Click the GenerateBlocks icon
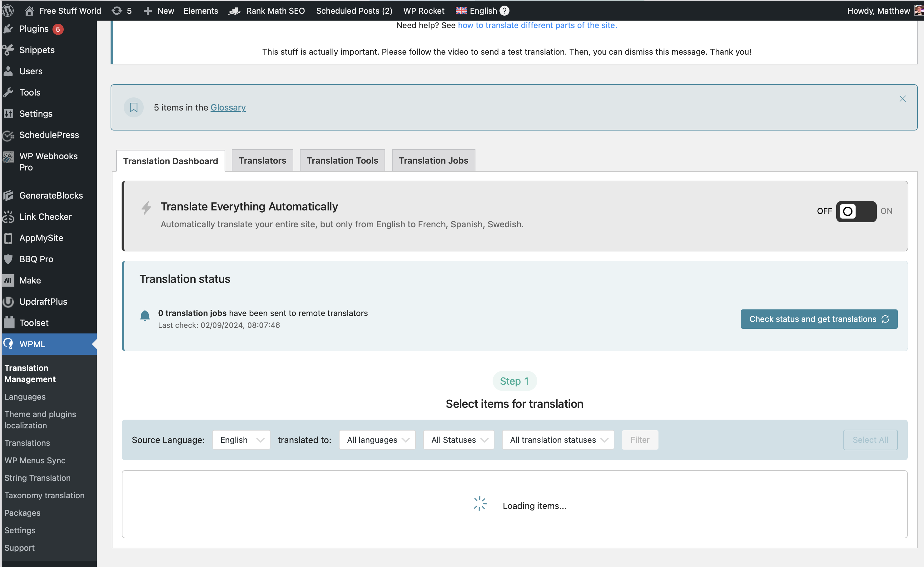 [8, 195]
